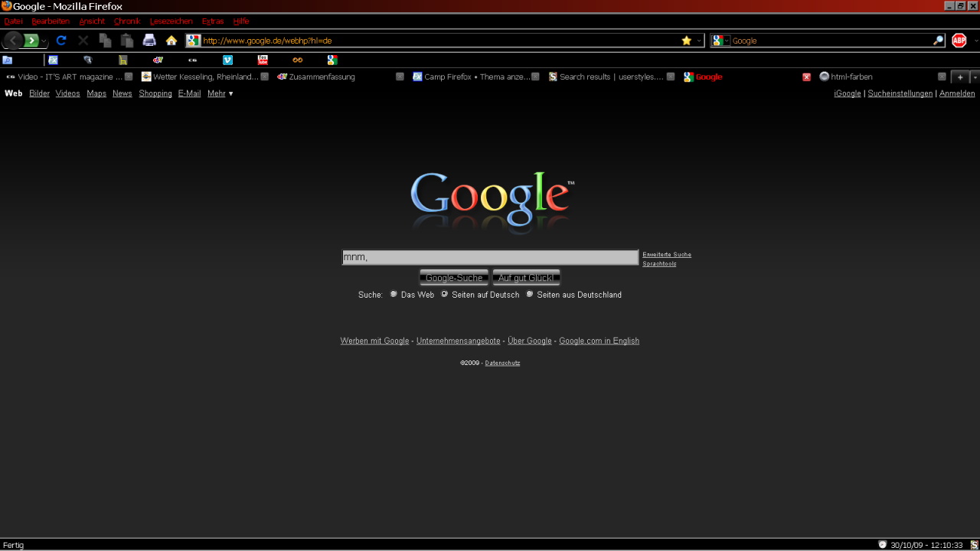Select the 'Seiten aus Deutschland' radio button
This screenshot has width=980, height=551.
coord(529,294)
